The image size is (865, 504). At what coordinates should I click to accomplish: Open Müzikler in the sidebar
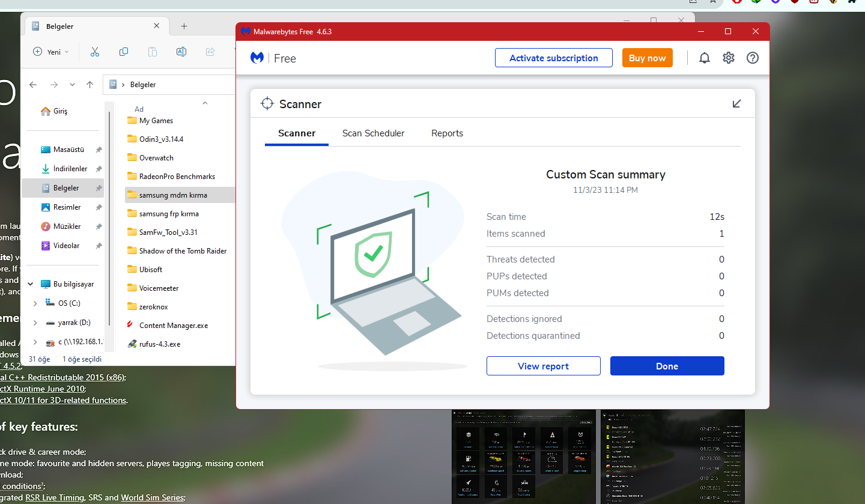coord(62,226)
